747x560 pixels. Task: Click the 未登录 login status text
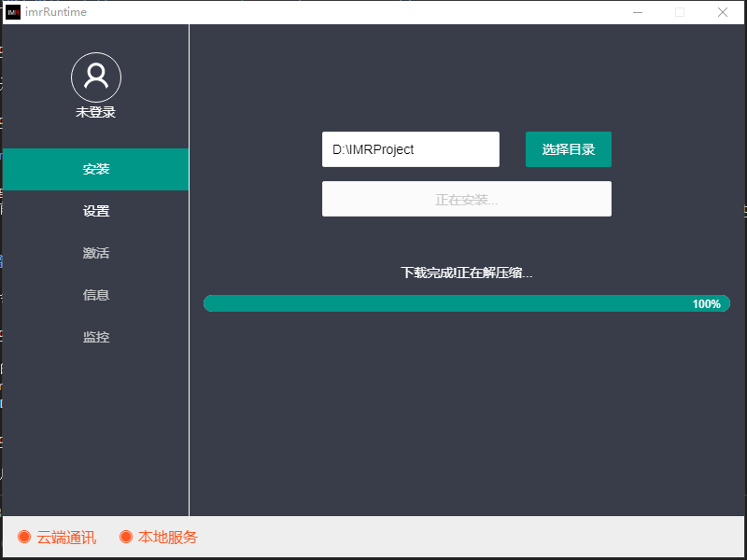tap(95, 113)
